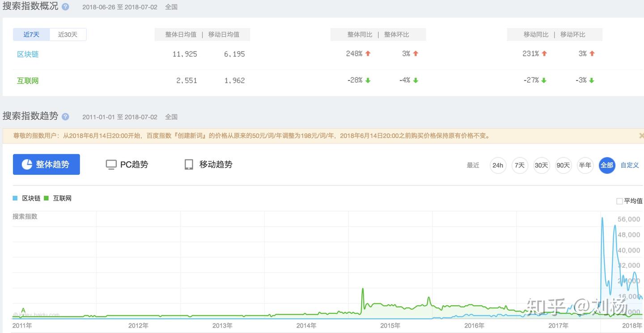Switch comparison to 移动环比
Image resolution: width=644 pixels, height=333 pixels.
click(574, 34)
